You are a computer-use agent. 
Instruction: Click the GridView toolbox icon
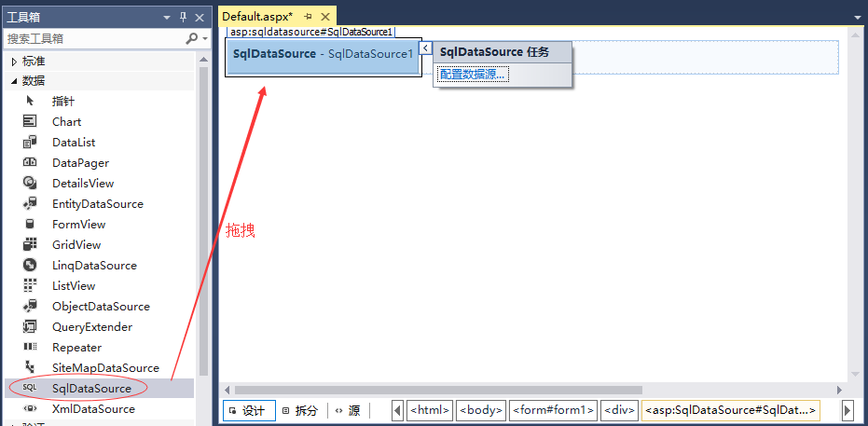click(31, 245)
